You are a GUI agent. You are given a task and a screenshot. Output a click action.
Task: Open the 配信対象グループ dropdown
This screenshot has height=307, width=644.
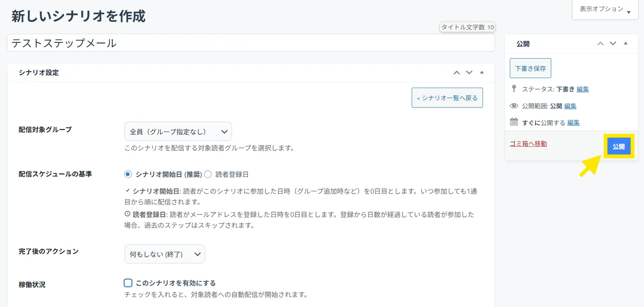[178, 132]
